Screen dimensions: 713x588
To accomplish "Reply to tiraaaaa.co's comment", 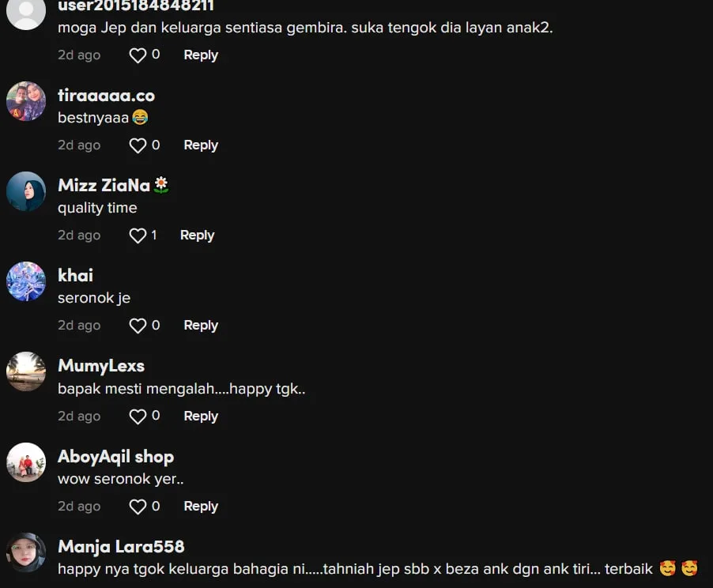I will point(201,145).
